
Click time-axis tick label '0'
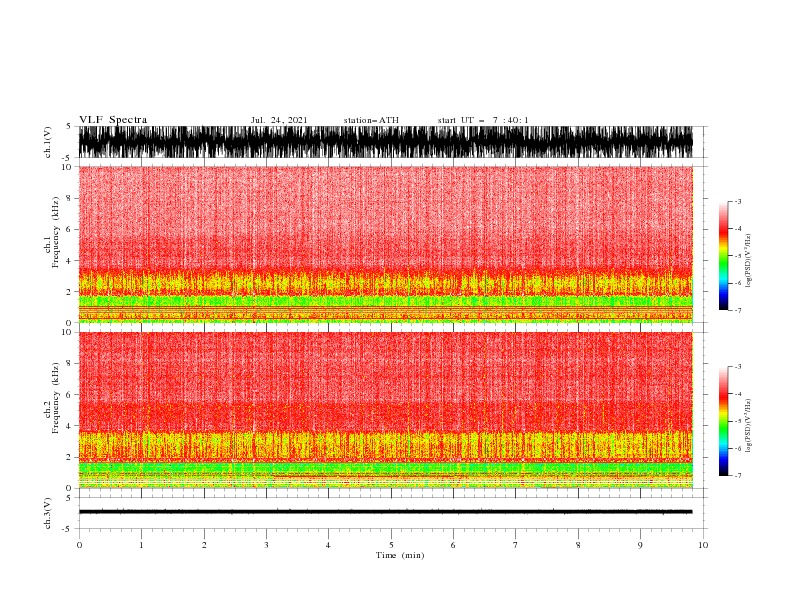point(79,545)
